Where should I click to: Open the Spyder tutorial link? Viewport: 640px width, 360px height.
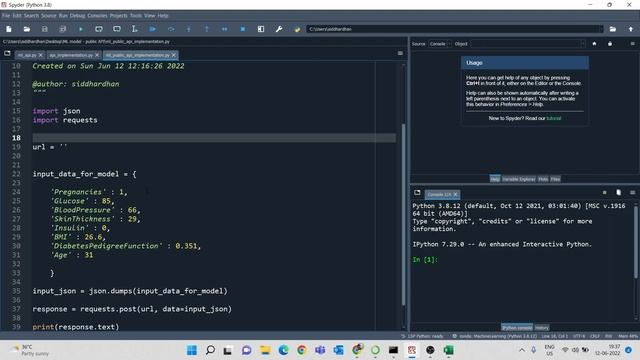click(553, 118)
